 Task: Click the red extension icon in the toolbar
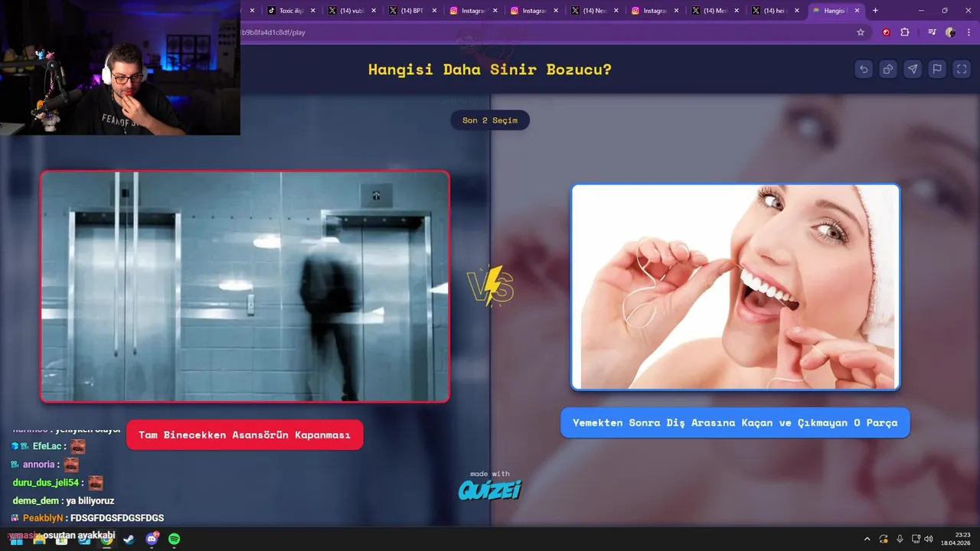pyautogui.click(x=887, y=32)
